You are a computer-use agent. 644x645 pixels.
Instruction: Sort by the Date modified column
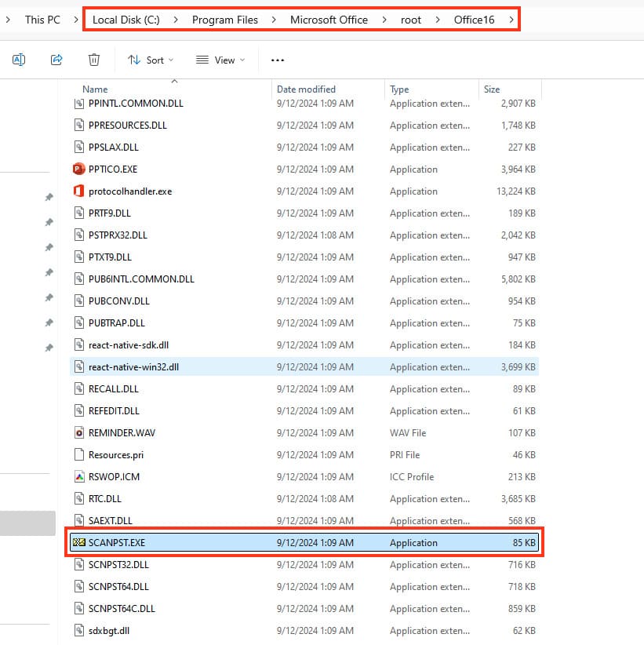(306, 89)
